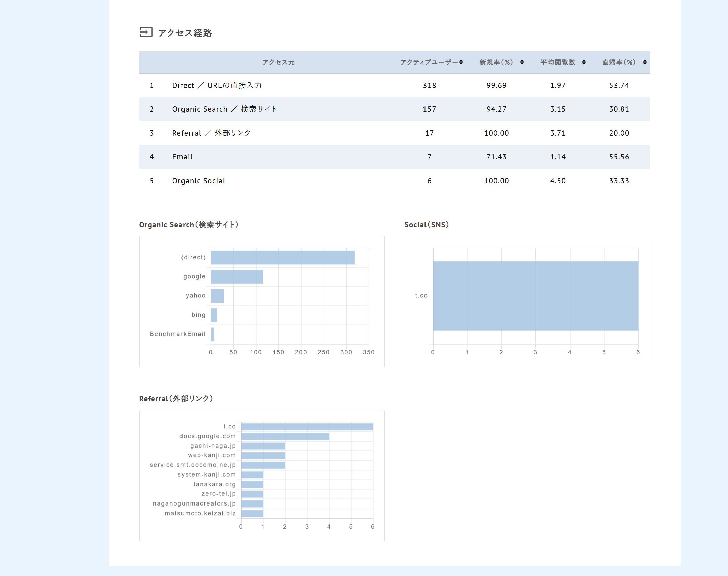Click the gachi-naga.jp referral bar

point(263,446)
